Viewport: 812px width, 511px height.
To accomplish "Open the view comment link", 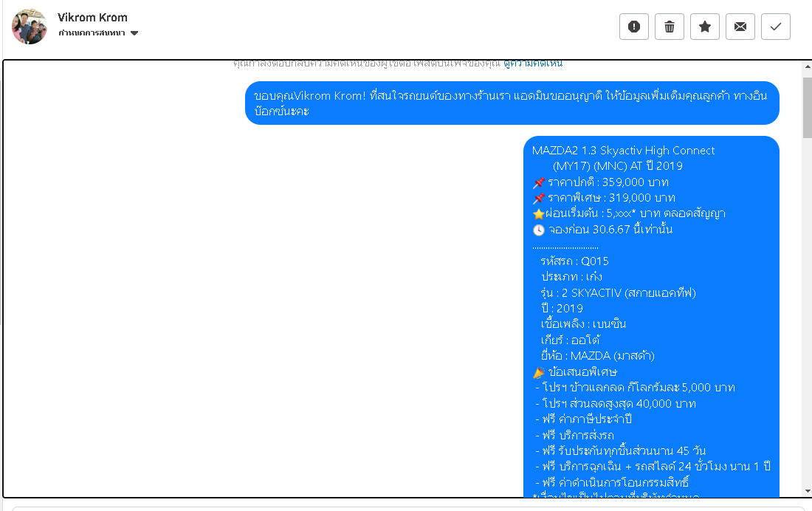I will 533,64.
